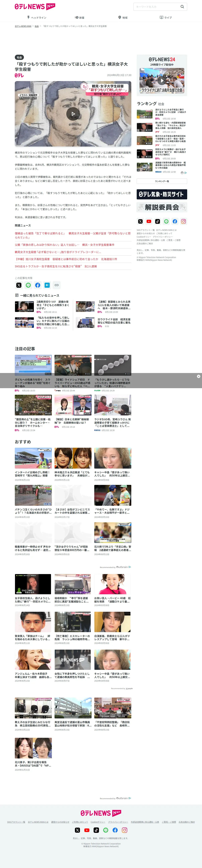Open the 解説委員会 banner
The width and height of the screenshot is (202, 868).
click(162, 207)
